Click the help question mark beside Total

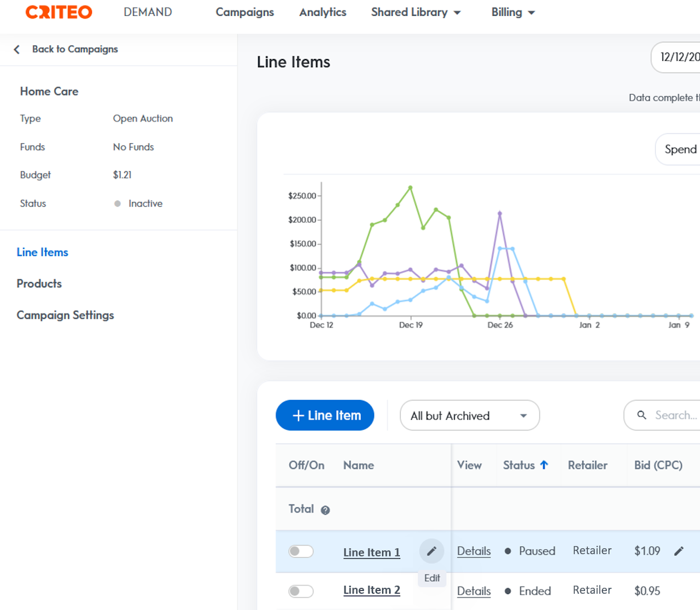pos(325,510)
